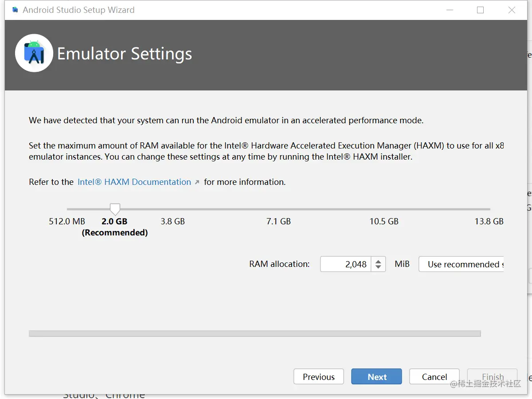Go back with the Previous button
Screen dimensions: 532x399
[x=319, y=377]
